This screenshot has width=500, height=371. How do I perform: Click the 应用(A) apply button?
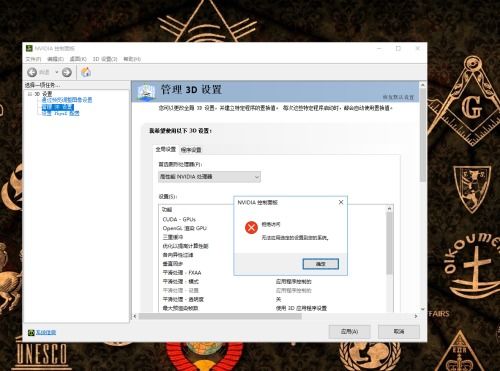(349, 331)
